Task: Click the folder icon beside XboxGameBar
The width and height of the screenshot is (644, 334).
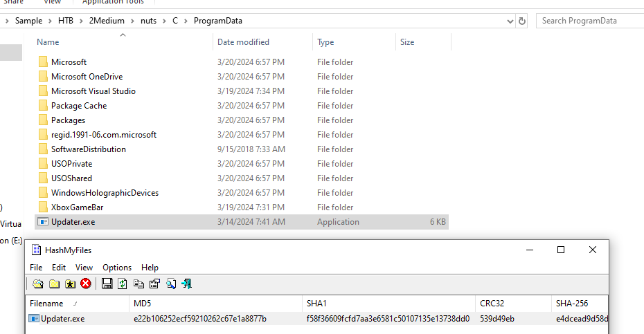Action: click(43, 207)
